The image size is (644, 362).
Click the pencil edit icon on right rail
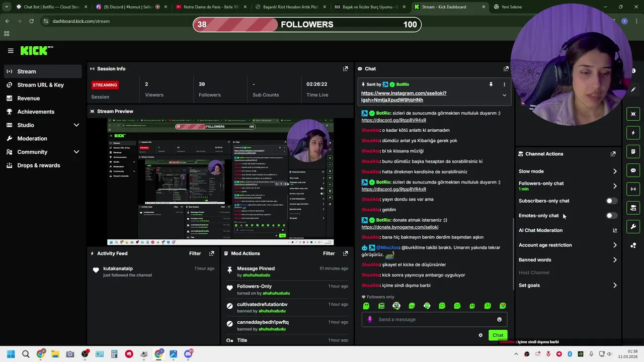[633, 89]
